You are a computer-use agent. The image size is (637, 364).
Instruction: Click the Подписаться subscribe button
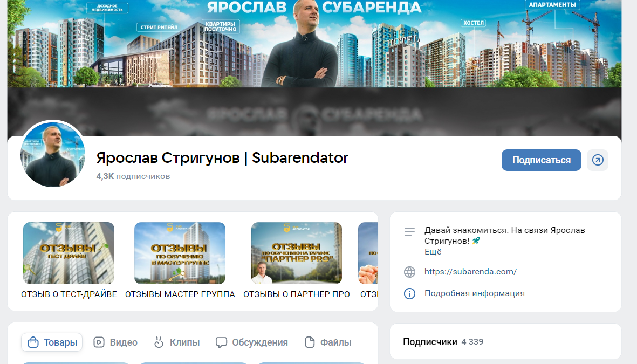[x=541, y=160]
